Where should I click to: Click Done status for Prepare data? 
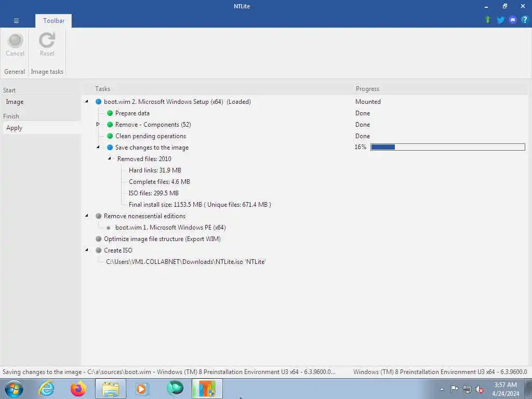click(362, 113)
